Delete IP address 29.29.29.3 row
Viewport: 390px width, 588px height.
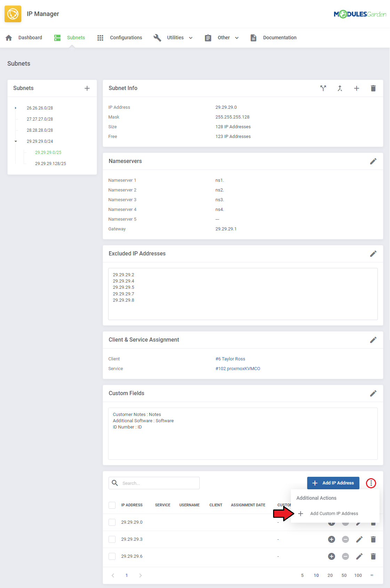tap(373, 539)
